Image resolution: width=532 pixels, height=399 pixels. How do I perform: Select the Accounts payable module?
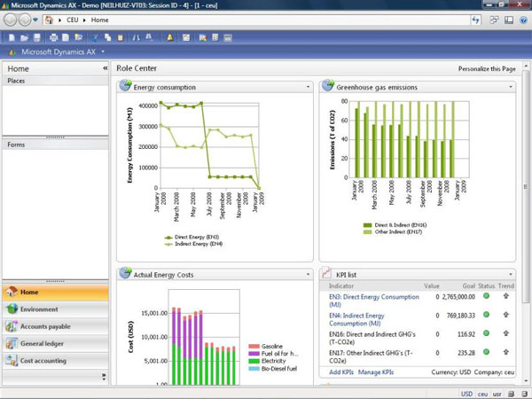click(55, 326)
